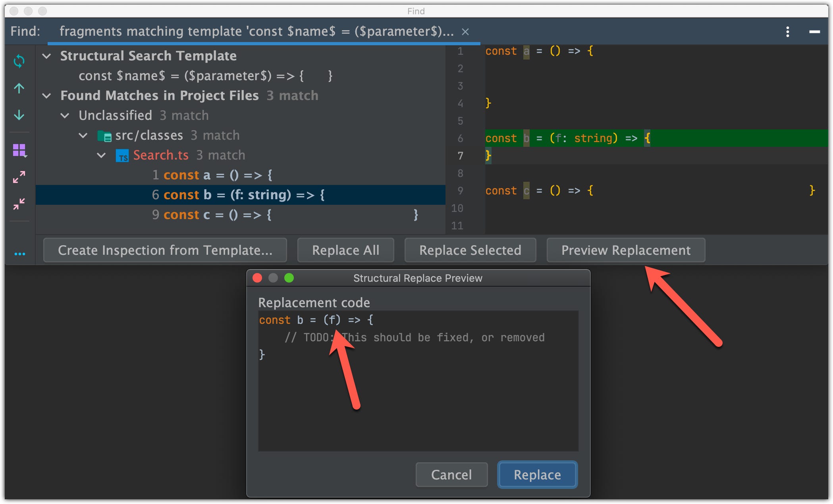Go to next occurrence with down arrow

19,115
